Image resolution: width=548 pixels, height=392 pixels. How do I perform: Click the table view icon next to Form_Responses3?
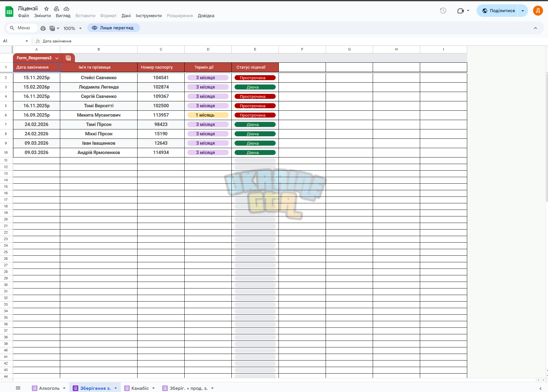pos(68,58)
